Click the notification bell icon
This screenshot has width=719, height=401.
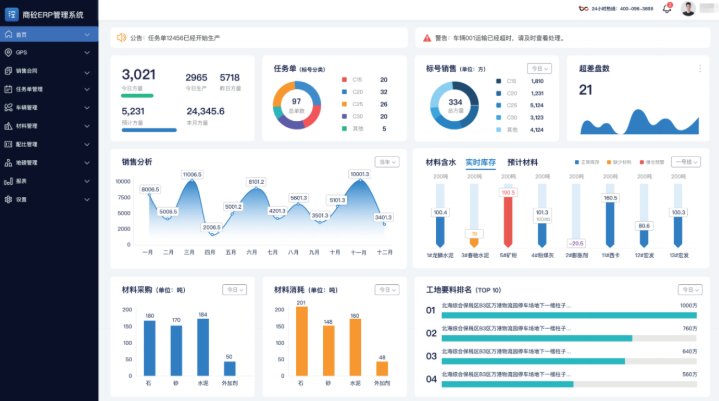click(667, 9)
